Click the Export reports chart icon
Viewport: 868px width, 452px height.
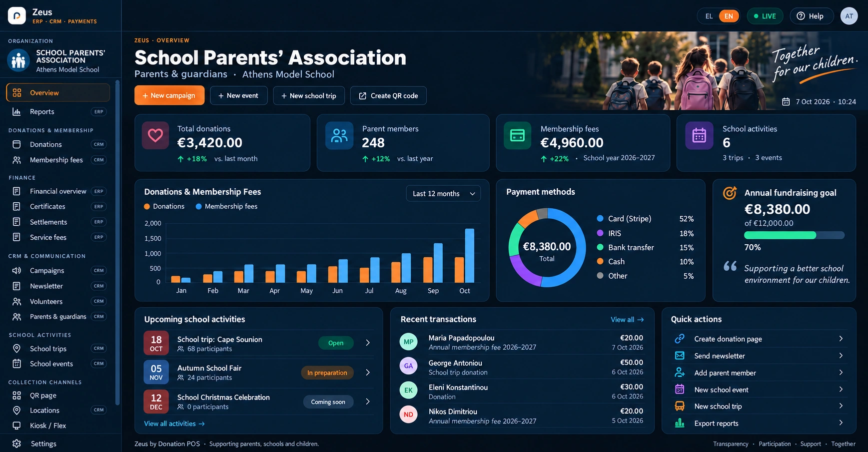click(x=680, y=423)
